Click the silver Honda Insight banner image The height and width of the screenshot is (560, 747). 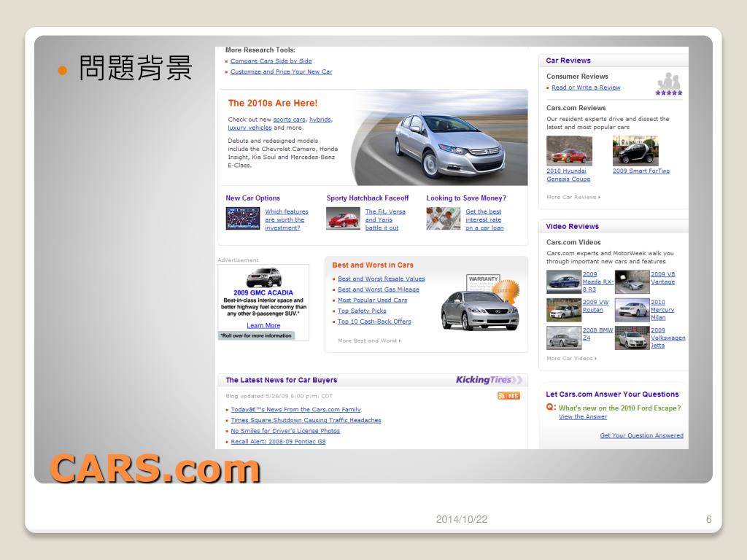[x=441, y=138]
